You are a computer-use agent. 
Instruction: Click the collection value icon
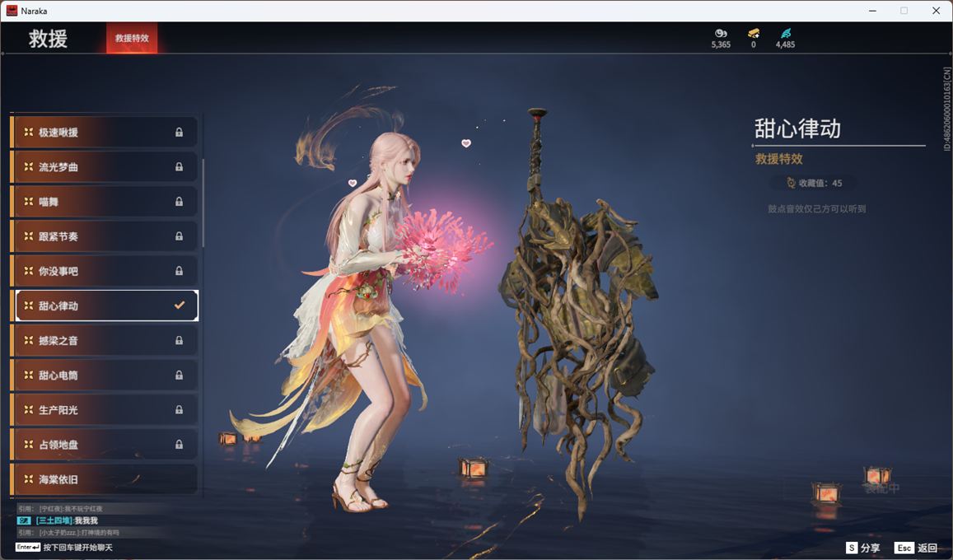791,183
